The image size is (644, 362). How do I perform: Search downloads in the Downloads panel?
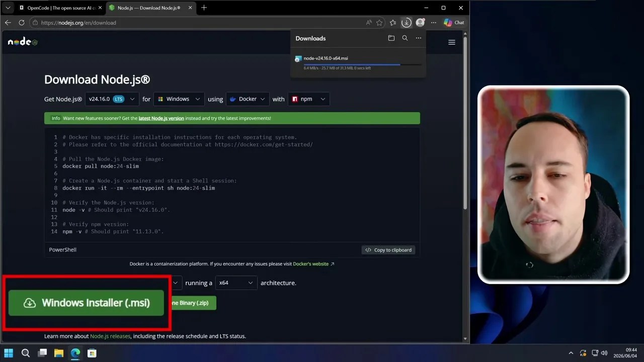coord(405,38)
